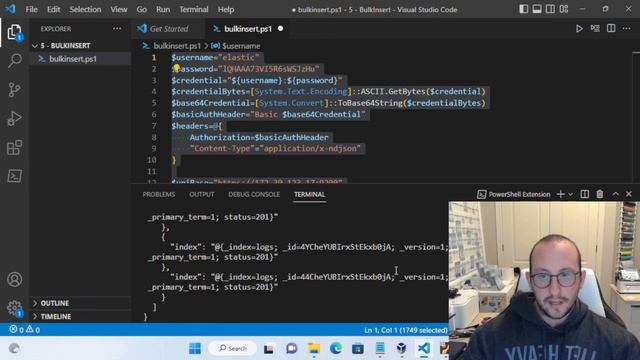Click the taskbar Search box
The image size is (640, 360).
[233, 348]
